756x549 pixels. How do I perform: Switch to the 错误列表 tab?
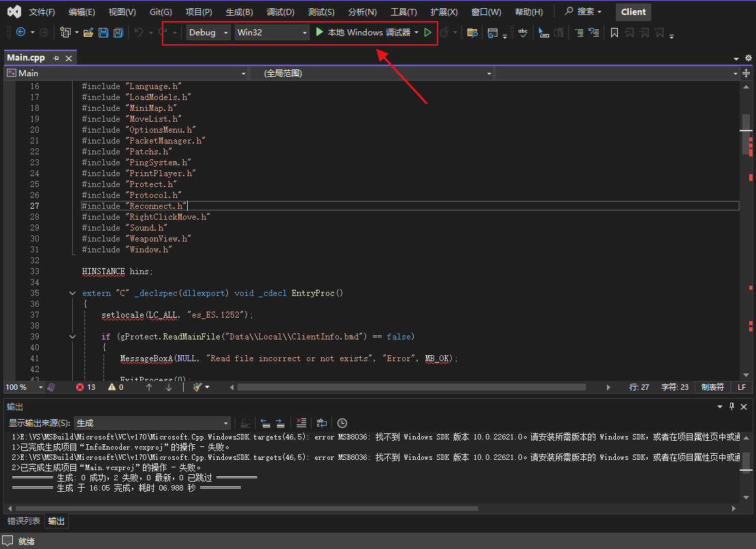point(23,521)
